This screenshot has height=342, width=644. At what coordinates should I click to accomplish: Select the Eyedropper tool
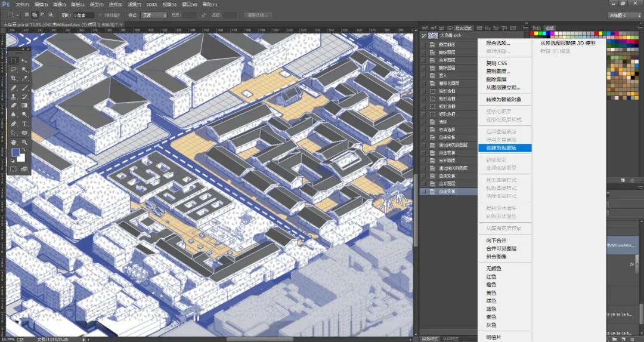click(24, 79)
